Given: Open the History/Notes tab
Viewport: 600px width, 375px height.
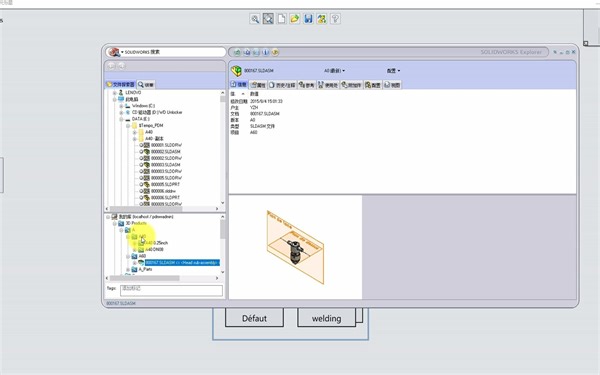Looking at the screenshot, I should coord(282,85).
